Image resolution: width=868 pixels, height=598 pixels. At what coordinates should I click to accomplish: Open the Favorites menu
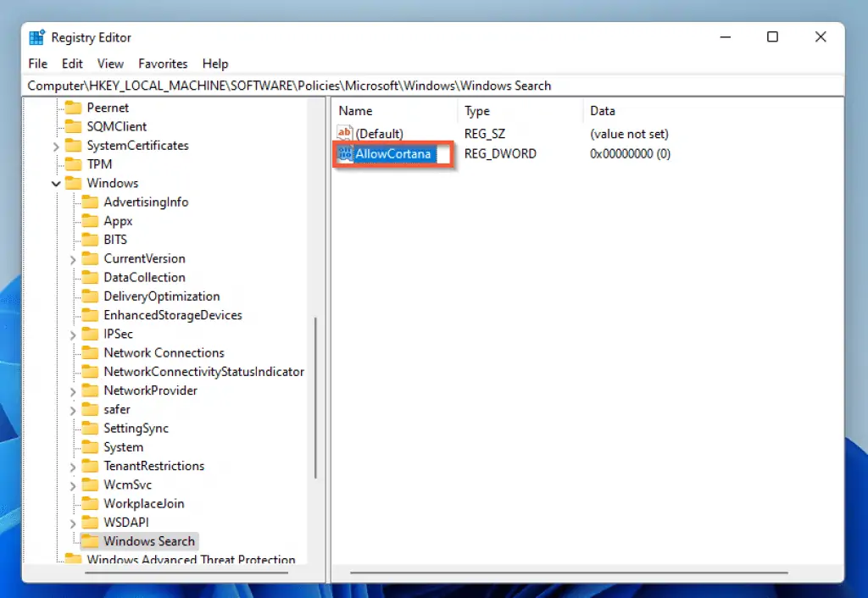tap(163, 64)
